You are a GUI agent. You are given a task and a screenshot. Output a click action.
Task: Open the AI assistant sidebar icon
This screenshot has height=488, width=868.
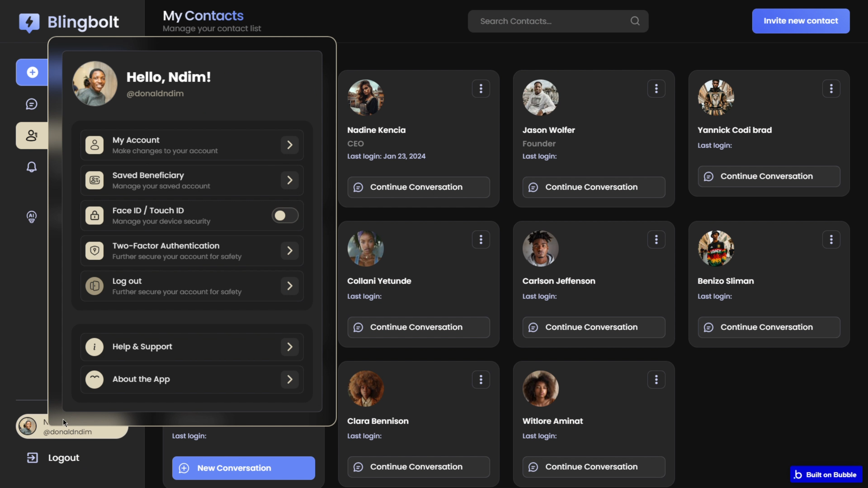[32, 217]
